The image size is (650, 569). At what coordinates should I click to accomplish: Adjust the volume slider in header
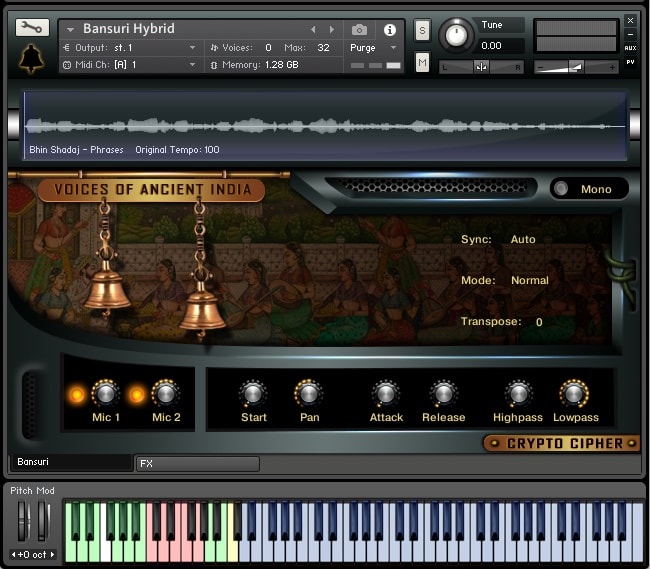tap(576, 67)
